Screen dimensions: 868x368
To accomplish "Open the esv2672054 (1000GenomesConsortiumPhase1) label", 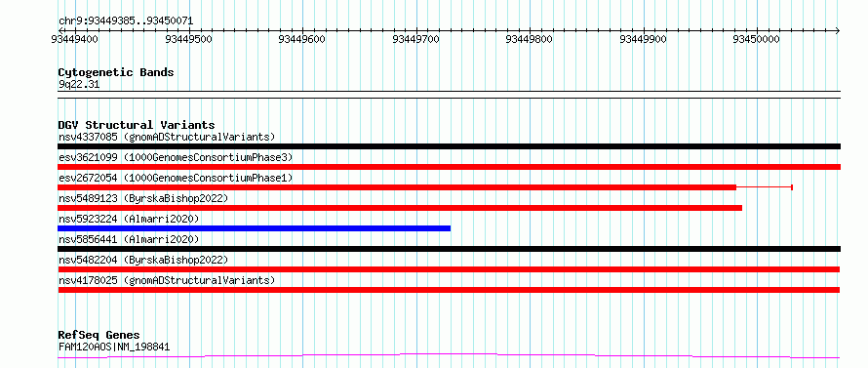I will point(176,178).
